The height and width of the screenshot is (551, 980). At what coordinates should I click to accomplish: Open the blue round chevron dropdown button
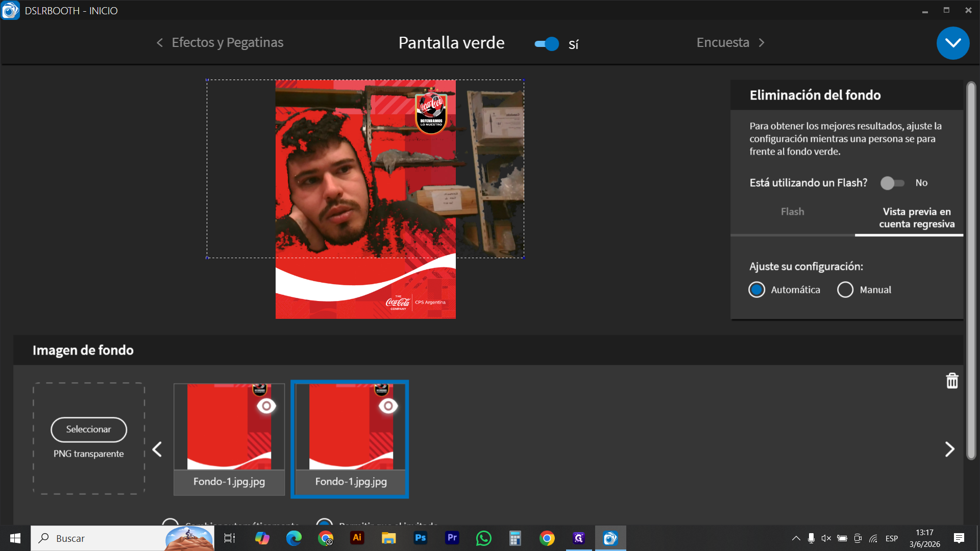(952, 43)
